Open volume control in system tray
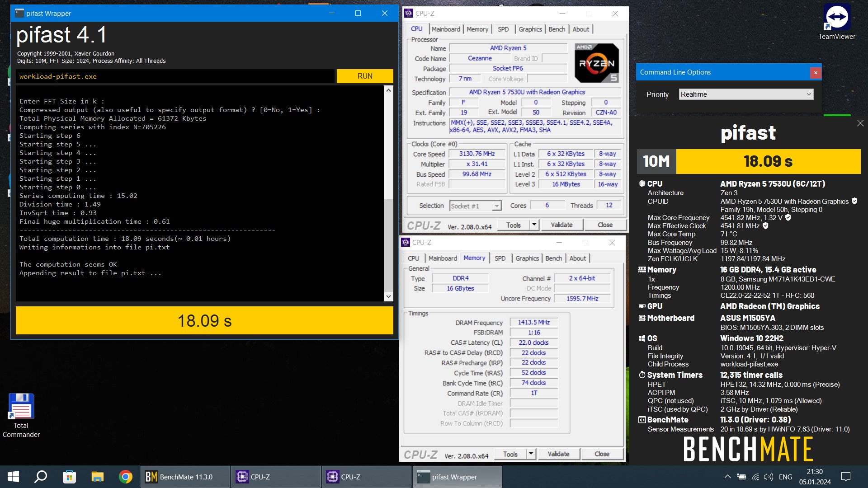868x488 pixels. 768,477
